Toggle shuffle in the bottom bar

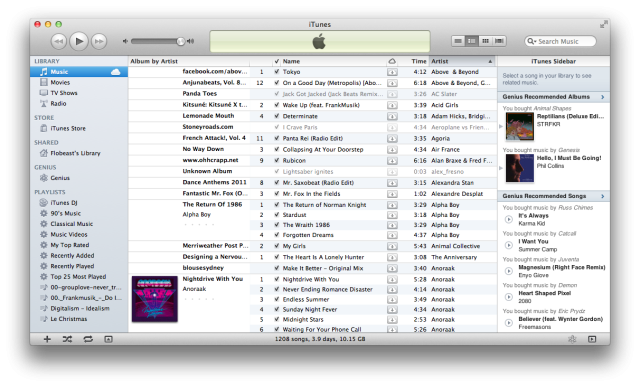point(67,339)
